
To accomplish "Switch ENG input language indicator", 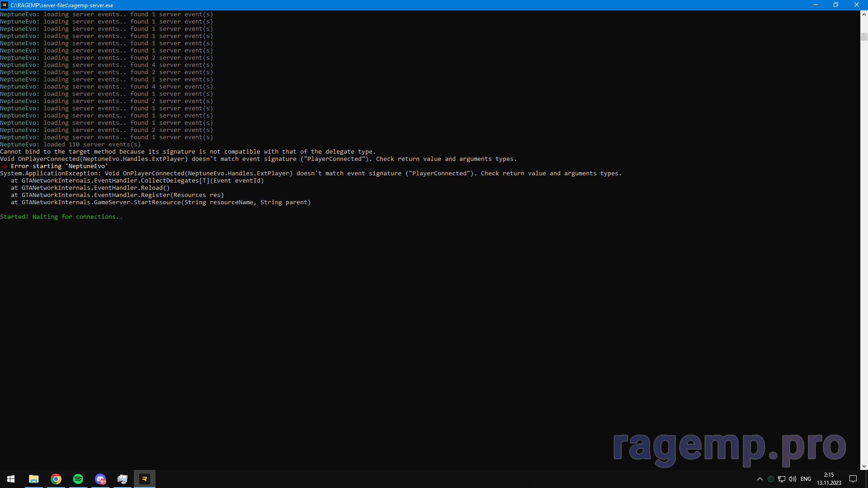I will coord(806,479).
